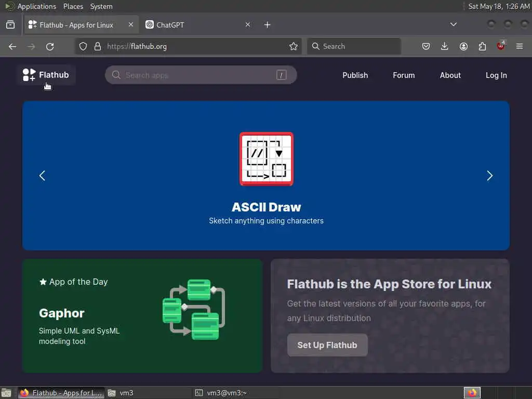This screenshot has width=532, height=399.
Task: Close the Flathub tab
Action: pos(131,25)
